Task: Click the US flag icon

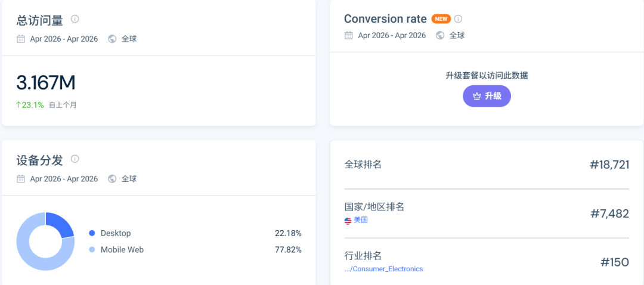Action: [x=348, y=221]
